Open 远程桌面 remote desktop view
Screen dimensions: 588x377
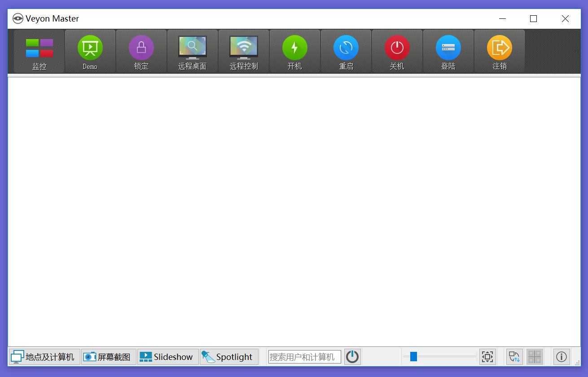(x=192, y=51)
